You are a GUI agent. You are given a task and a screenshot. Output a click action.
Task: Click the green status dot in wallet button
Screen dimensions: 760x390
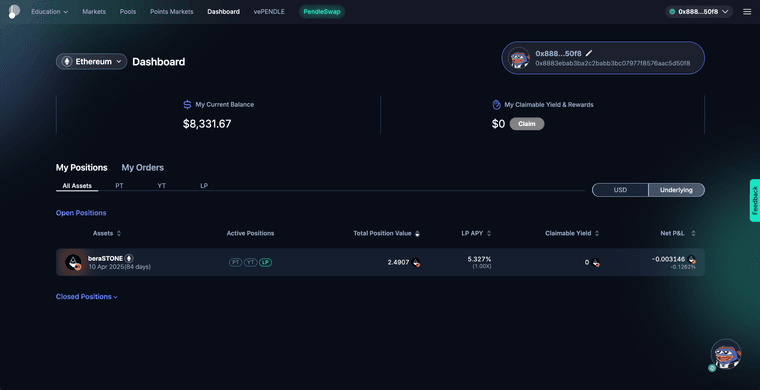[672, 12]
